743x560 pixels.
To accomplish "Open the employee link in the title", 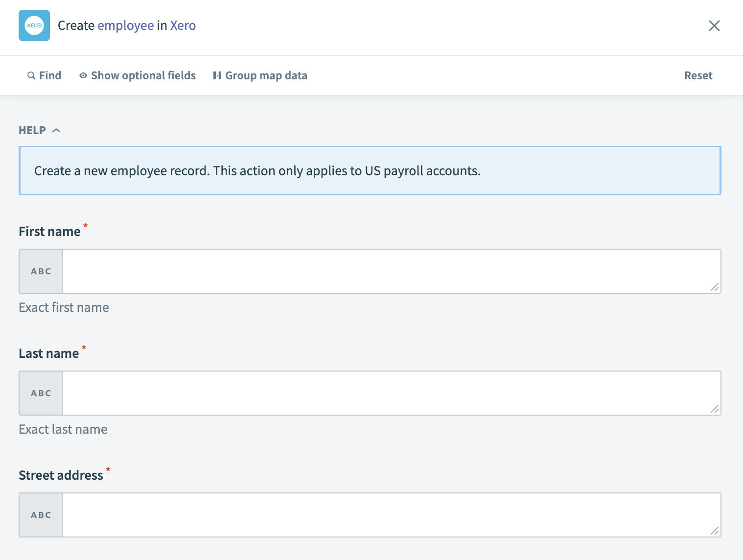I will pyautogui.click(x=125, y=25).
